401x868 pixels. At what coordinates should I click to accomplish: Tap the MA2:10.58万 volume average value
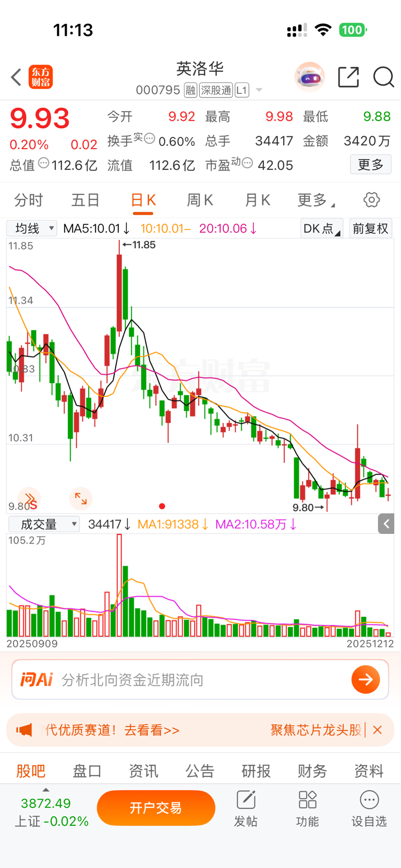[256, 524]
